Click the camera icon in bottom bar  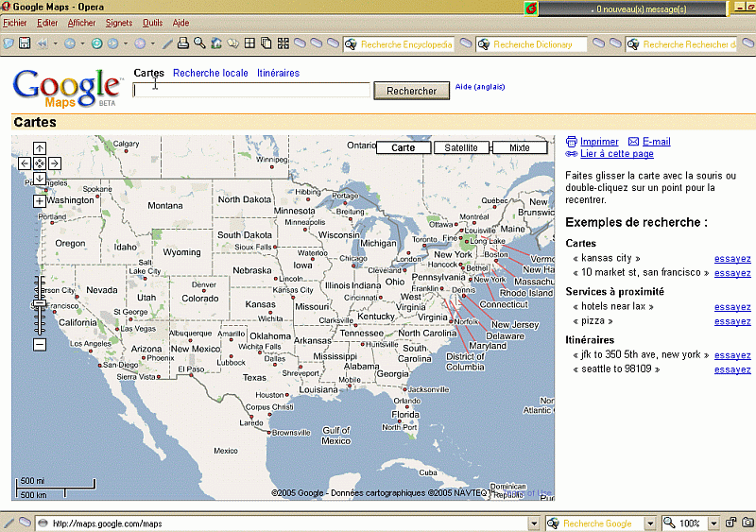748,523
